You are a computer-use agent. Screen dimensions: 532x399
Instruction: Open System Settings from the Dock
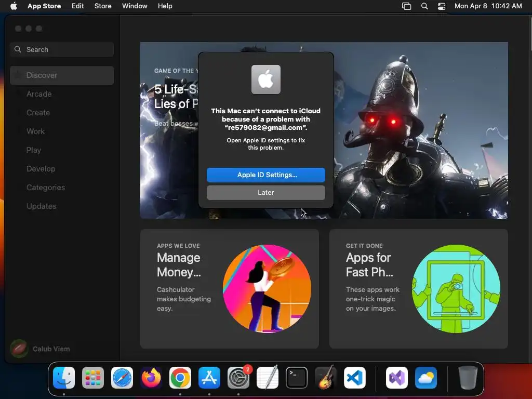[238, 378]
